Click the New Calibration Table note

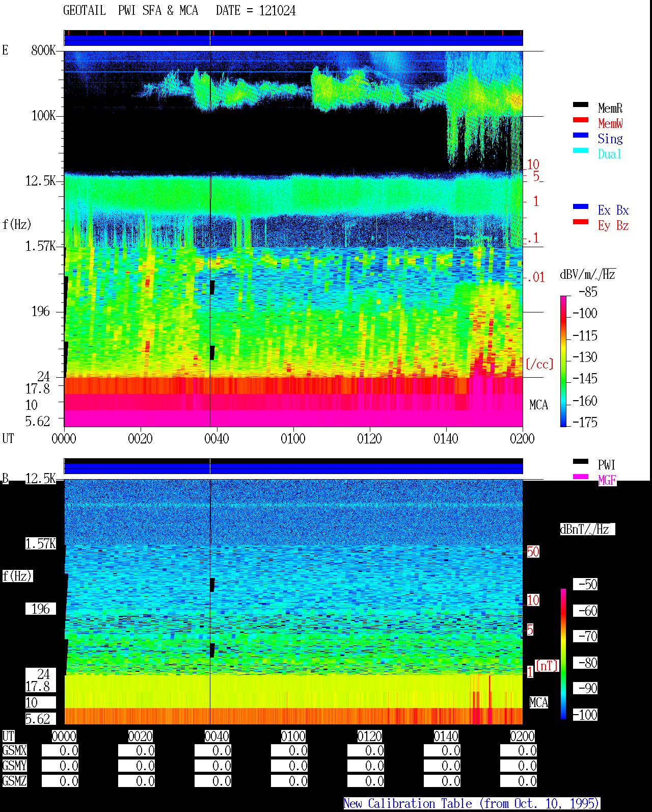[472, 803]
